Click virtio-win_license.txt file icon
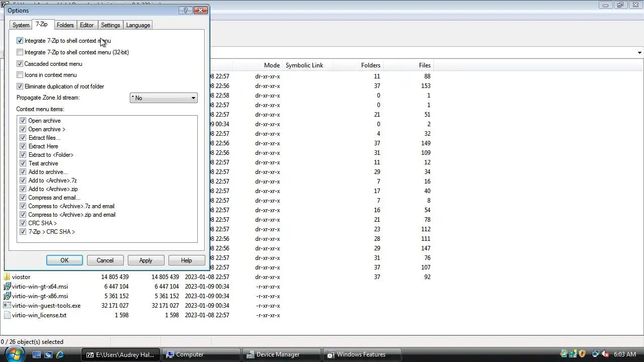This screenshot has width=644, height=362. [7, 315]
